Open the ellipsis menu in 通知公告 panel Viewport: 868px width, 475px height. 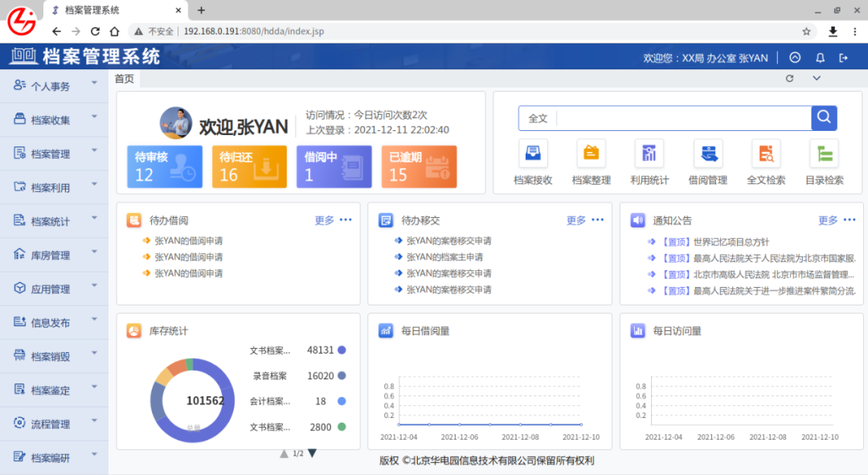click(x=850, y=219)
